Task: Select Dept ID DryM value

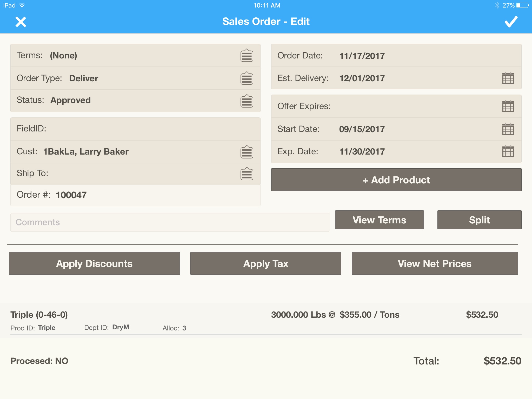Action: click(x=121, y=327)
